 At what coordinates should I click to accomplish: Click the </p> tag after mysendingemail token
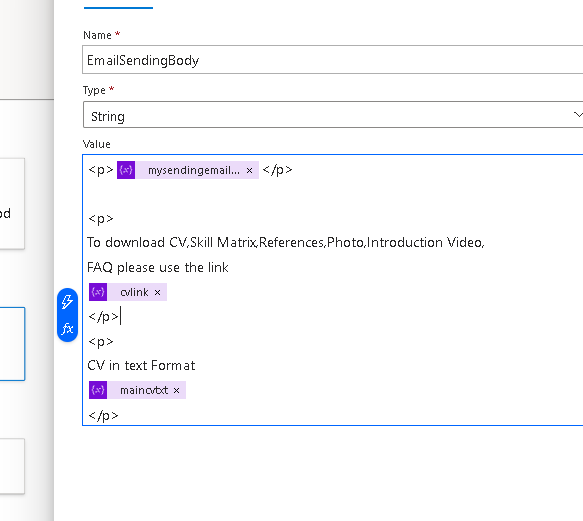point(277,170)
